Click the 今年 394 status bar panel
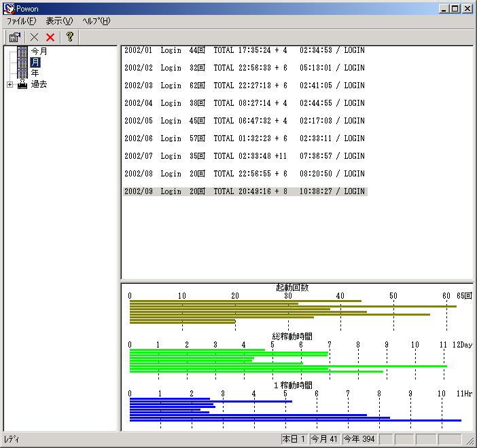477x448 pixels. click(x=359, y=439)
